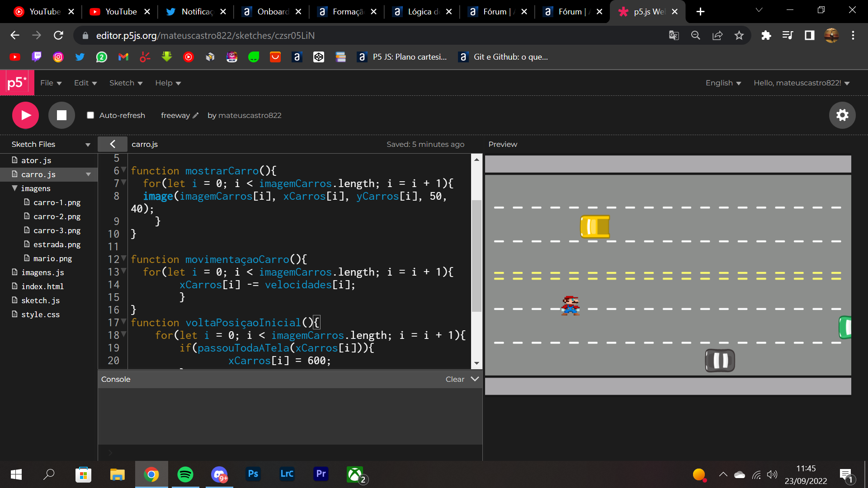Select carro-1.png file

click(57, 202)
